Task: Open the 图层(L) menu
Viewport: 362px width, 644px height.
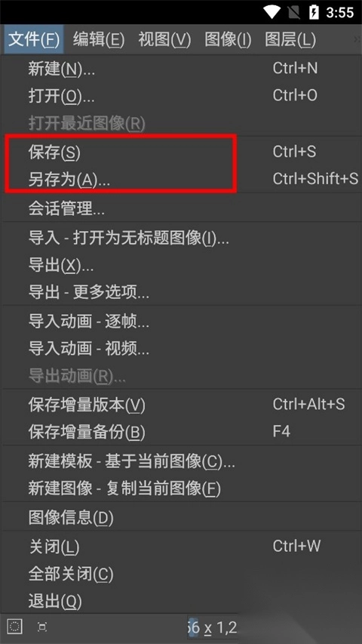Action: click(x=290, y=39)
